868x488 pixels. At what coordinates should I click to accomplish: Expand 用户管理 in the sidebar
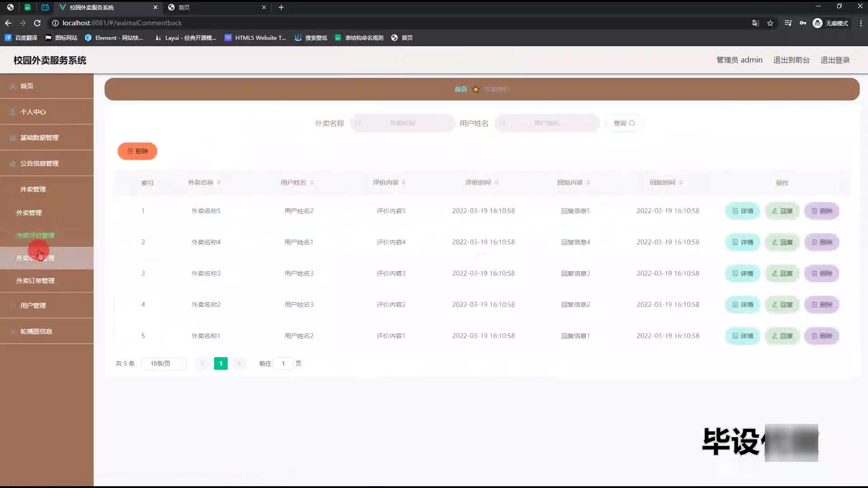tap(47, 305)
